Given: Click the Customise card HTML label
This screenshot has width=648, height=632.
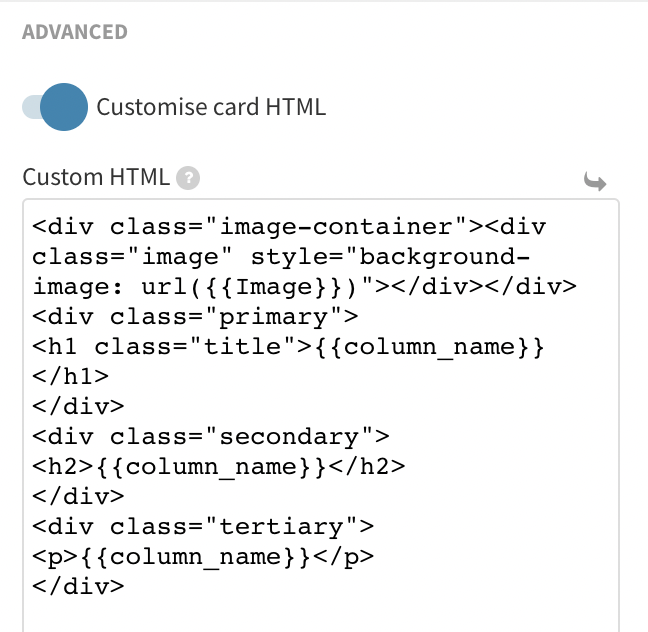Looking at the screenshot, I should pos(211,107).
